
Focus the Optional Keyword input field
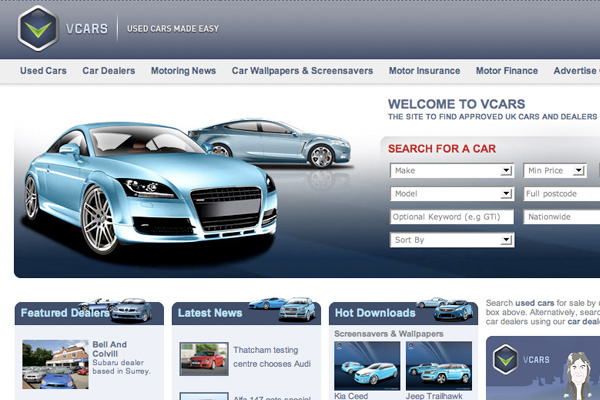tap(452, 217)
